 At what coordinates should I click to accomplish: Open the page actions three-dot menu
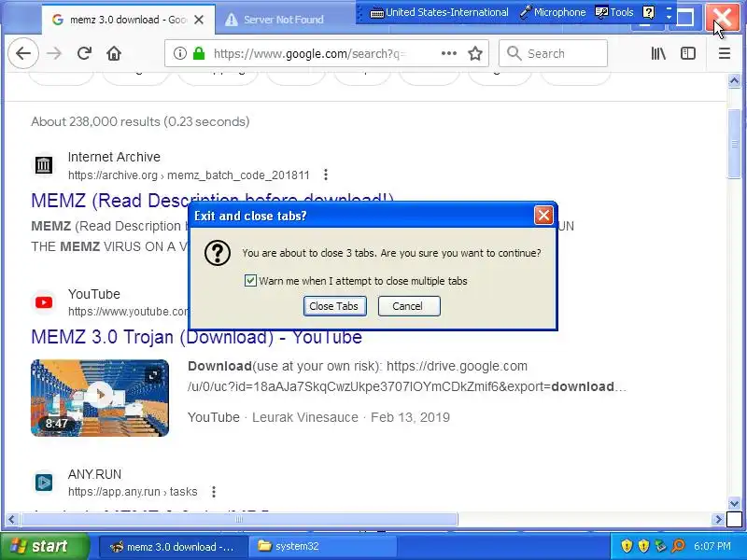(x=449, y=53)
